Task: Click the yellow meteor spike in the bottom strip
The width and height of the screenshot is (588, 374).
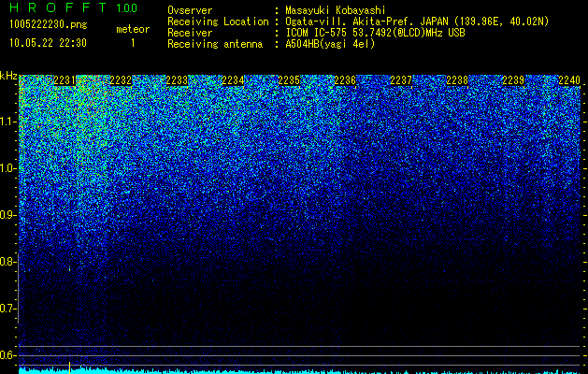Action: (69, 367)
